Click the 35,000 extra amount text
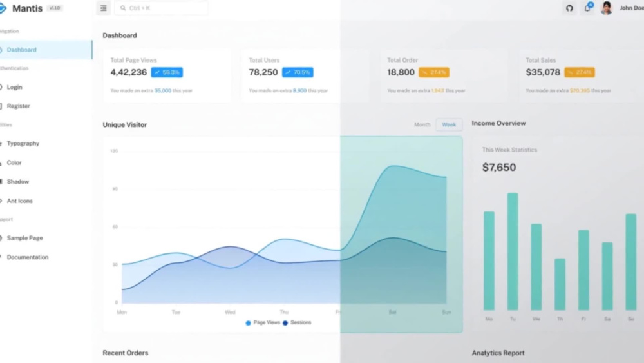The image size is (644, 363). [x=163, y=90]
